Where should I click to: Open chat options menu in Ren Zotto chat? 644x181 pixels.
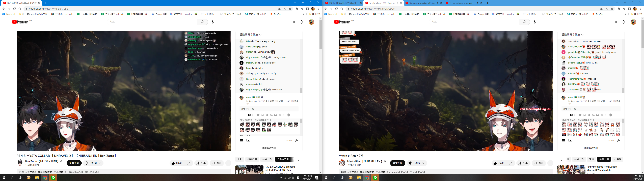pos(298,35)
